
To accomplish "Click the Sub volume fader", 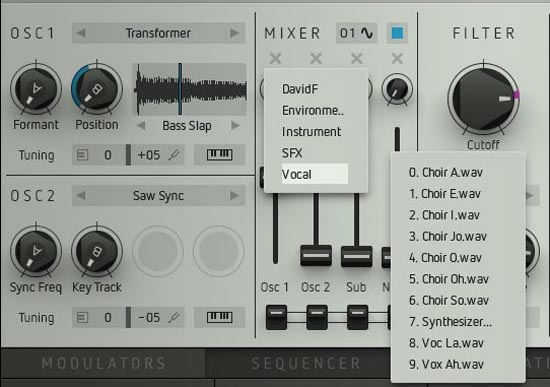I will tap(356, 256).
